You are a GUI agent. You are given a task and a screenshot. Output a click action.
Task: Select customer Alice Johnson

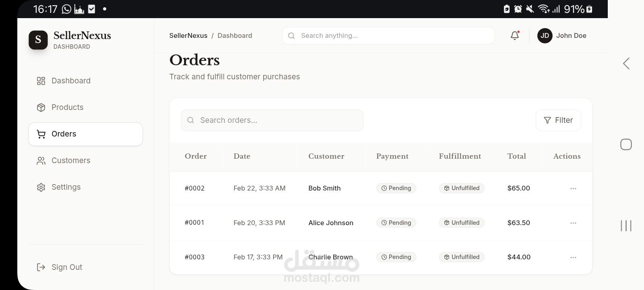pyautogui.click(x=331, y=223)
